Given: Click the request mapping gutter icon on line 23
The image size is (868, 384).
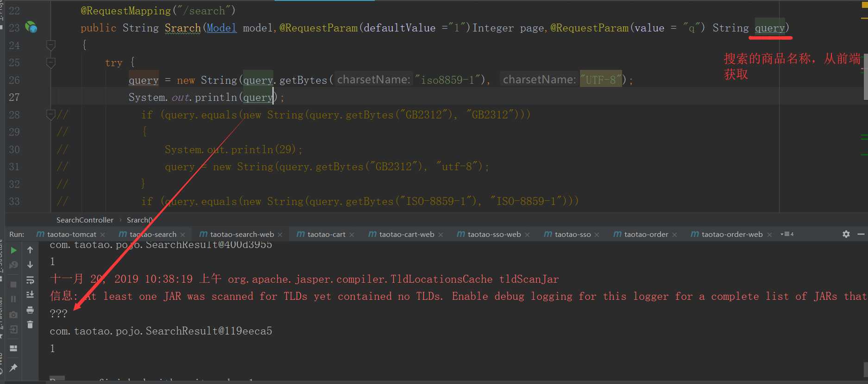Looking at the screenshot, I should click(x=31, y=27).
